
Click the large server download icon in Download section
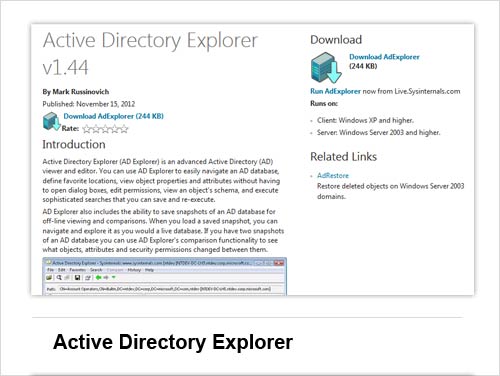[326, 68]
